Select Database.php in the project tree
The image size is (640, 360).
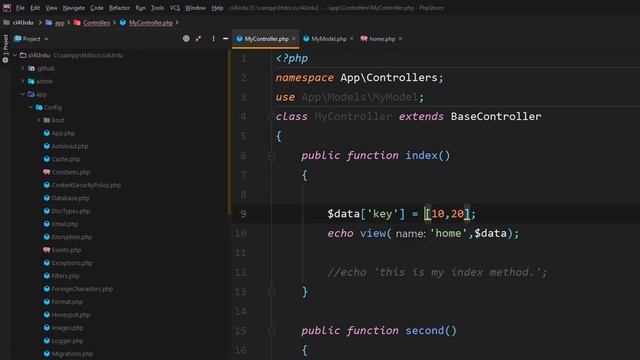click(70, 198)
